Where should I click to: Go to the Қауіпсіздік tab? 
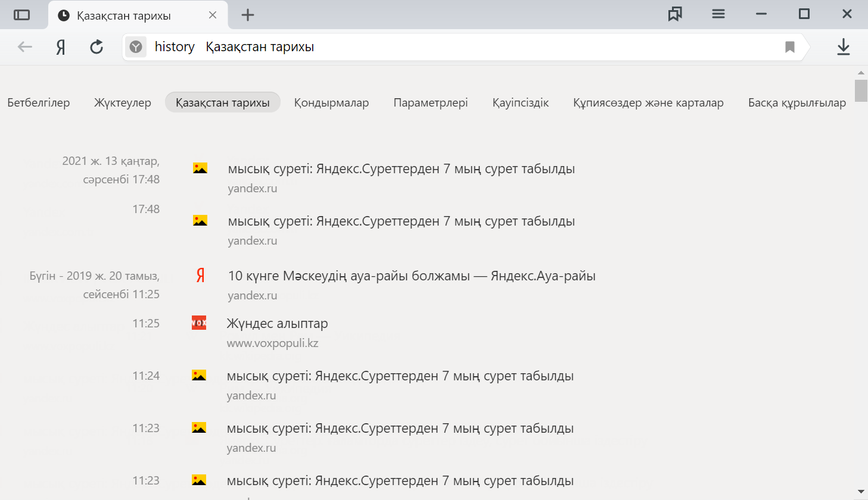[x=521, y=102]
